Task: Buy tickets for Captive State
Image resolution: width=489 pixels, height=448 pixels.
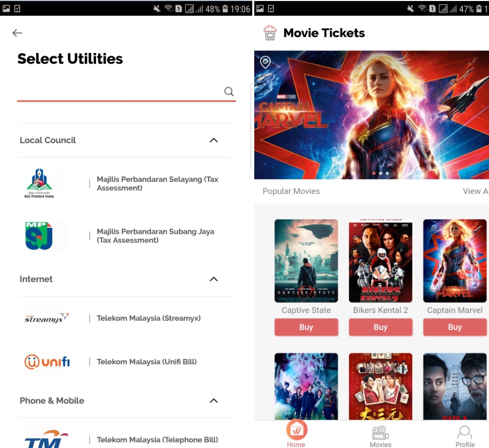Action: pos(306,327)
